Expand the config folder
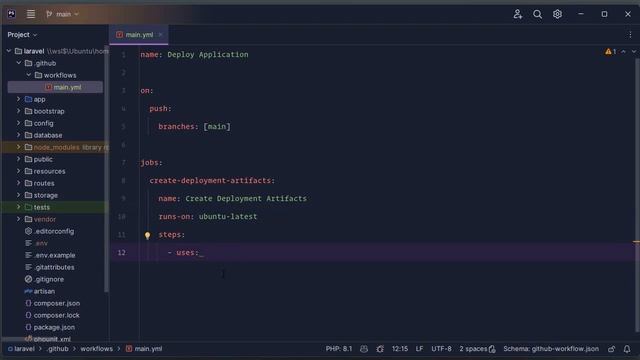The width and height of the screenshot is (640, 360). pyautogui.click(x=18, y=123)
